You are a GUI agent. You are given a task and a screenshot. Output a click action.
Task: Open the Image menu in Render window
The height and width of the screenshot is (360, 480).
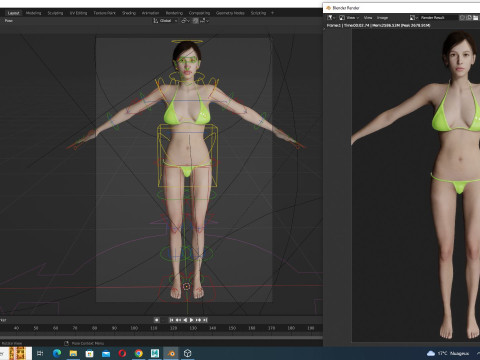coord(382,18)
